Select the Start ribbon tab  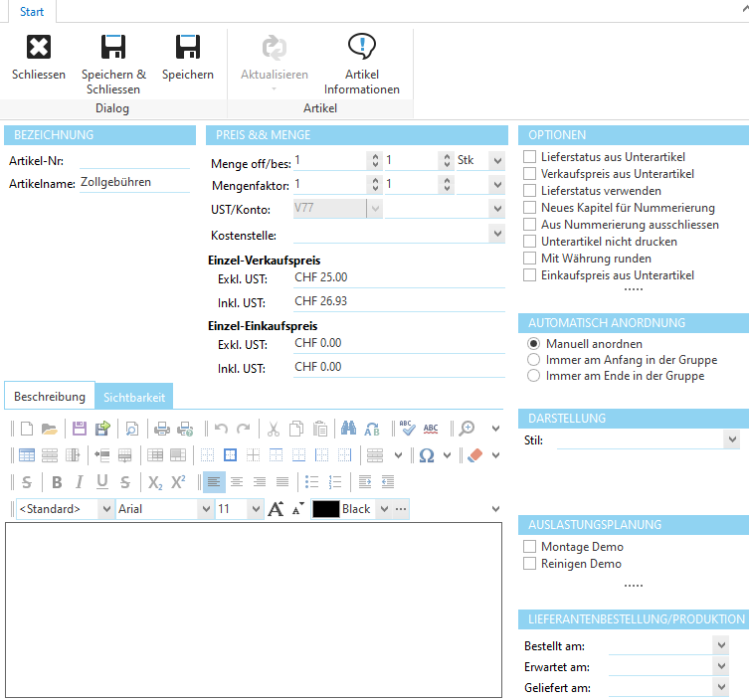pyautogui.click(x=32, y=12)
